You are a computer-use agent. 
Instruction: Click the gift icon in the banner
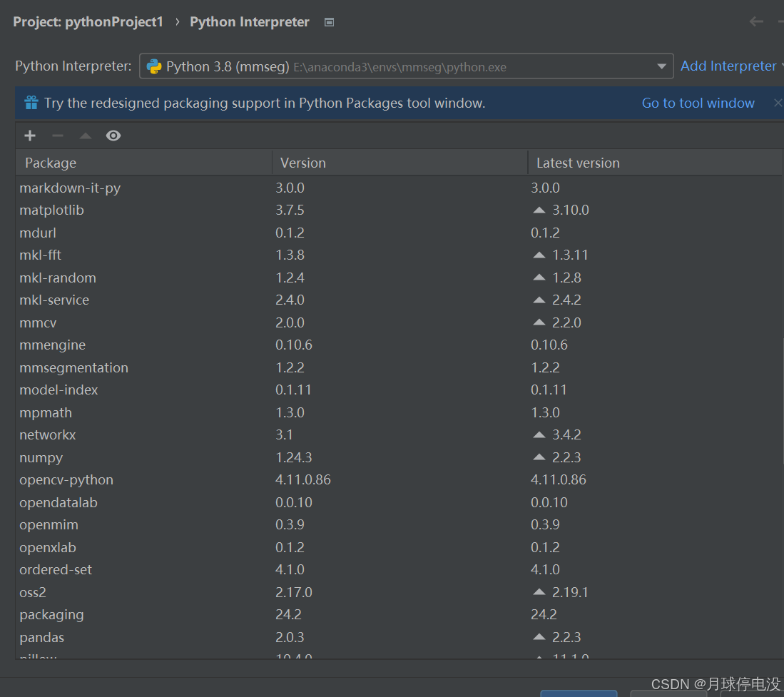(x=31, y=103)
